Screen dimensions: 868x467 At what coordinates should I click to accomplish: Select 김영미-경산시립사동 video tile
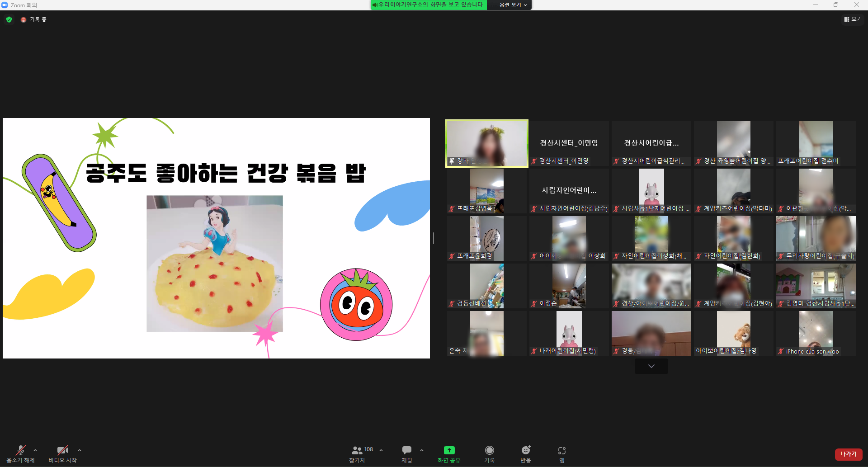point(816,286)
